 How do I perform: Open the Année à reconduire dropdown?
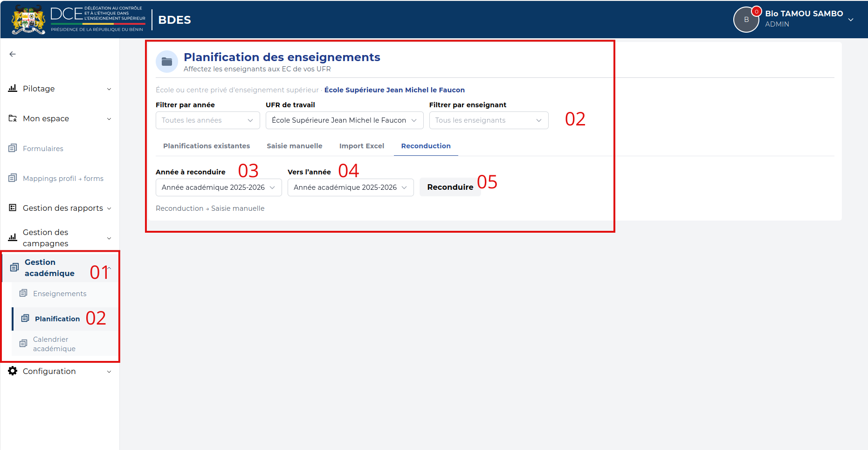point(219,187)
